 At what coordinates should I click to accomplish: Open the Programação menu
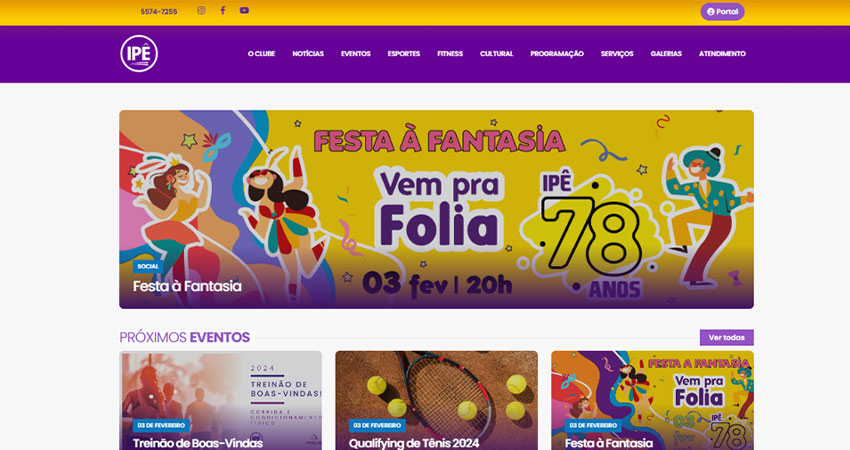(557, 54)
